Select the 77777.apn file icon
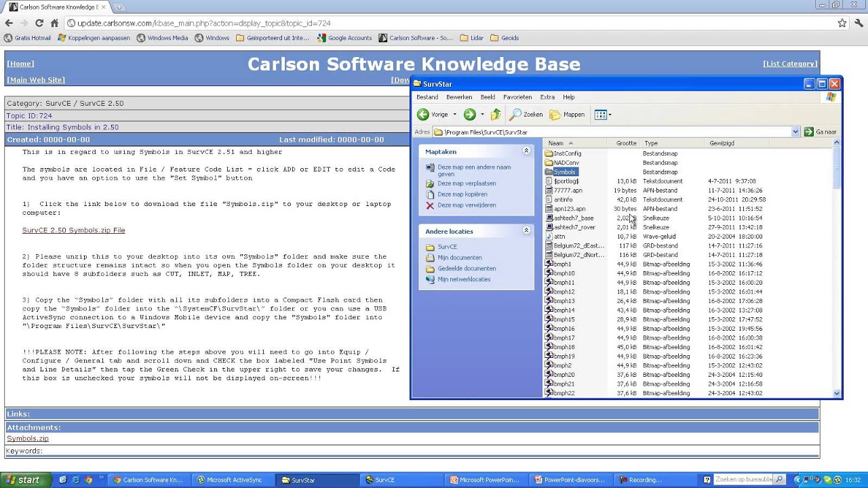868x488 pixels. point(549,190)
